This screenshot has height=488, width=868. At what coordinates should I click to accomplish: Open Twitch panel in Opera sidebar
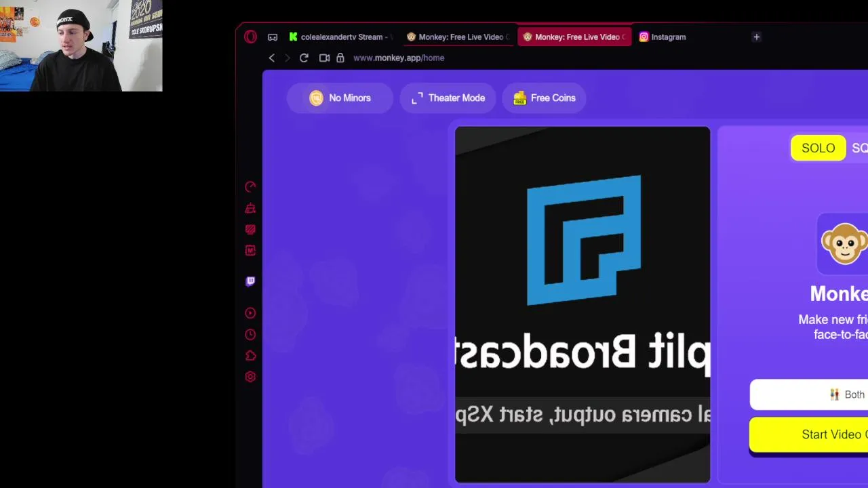tap(250, 281)
